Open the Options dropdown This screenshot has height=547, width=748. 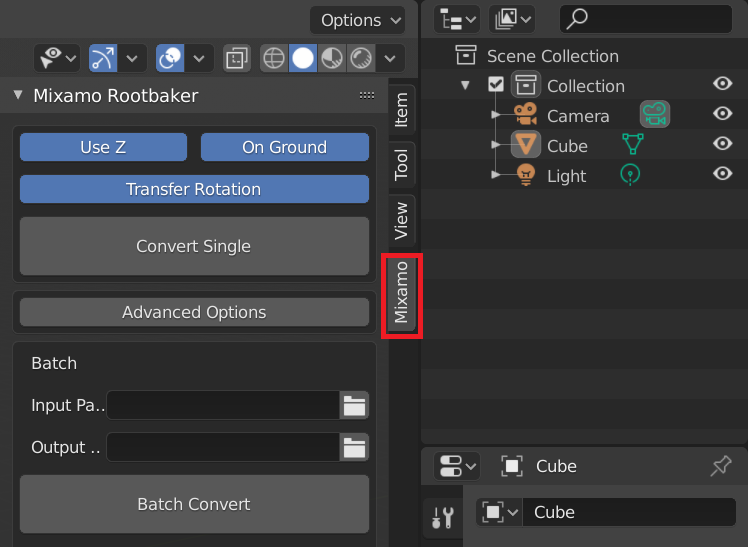coord(358,20)
